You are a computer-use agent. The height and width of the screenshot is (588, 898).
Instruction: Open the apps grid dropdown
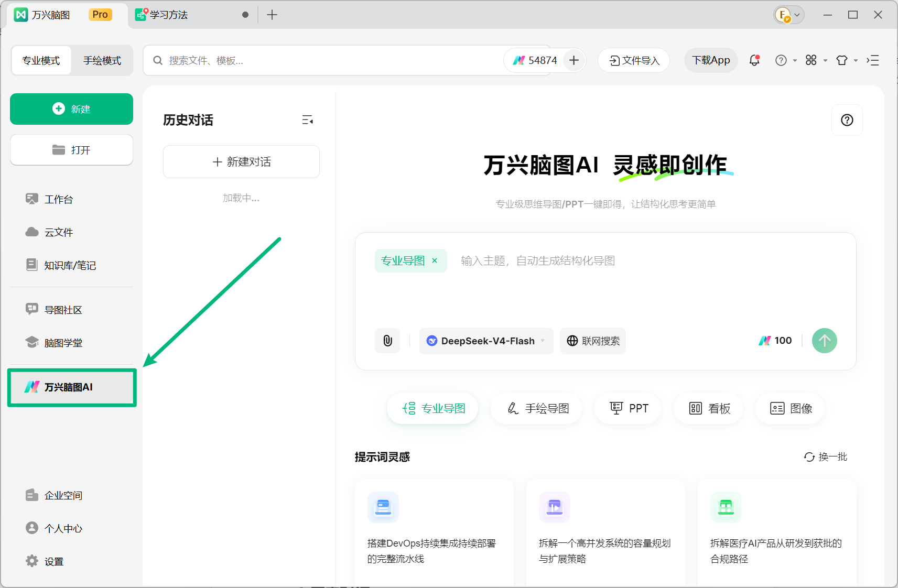click(816, 60)
